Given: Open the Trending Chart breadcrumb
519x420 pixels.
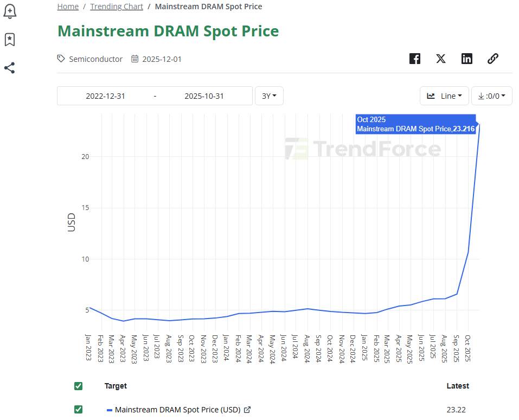Looking at the screenshot, I should (117, 7).
